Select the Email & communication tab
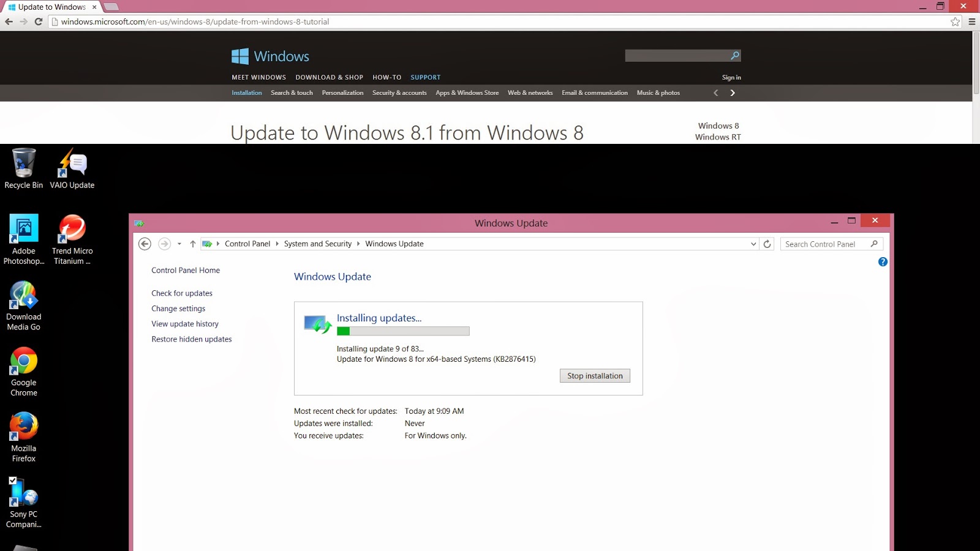 [x=595, y=93]
